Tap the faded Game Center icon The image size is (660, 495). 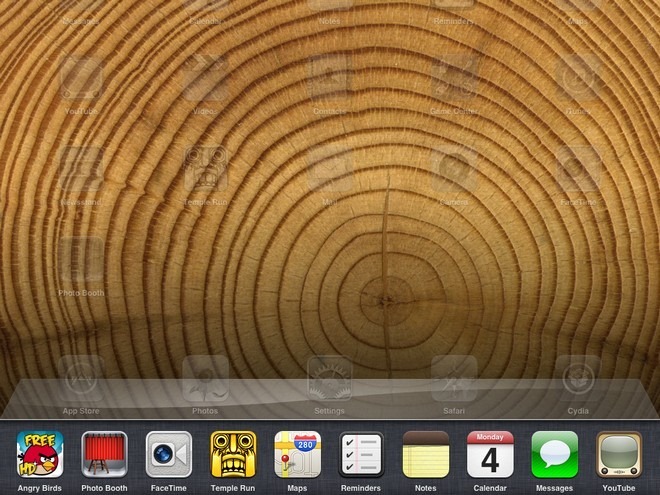454,78
